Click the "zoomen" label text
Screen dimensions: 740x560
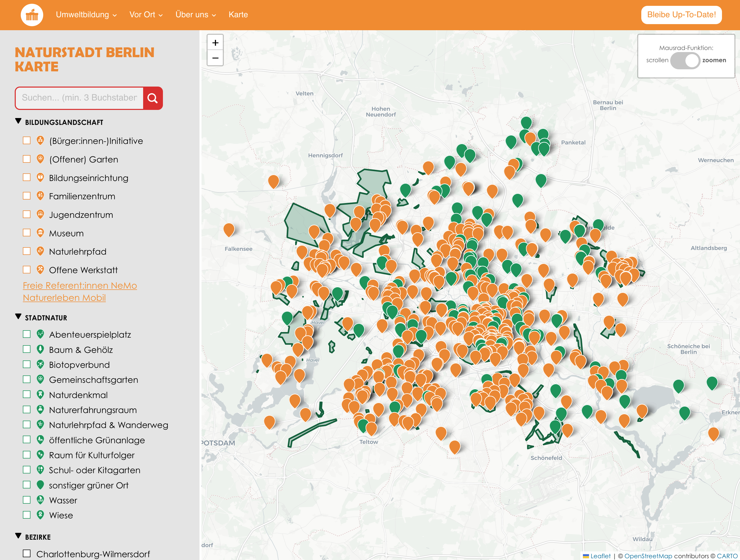714,60
